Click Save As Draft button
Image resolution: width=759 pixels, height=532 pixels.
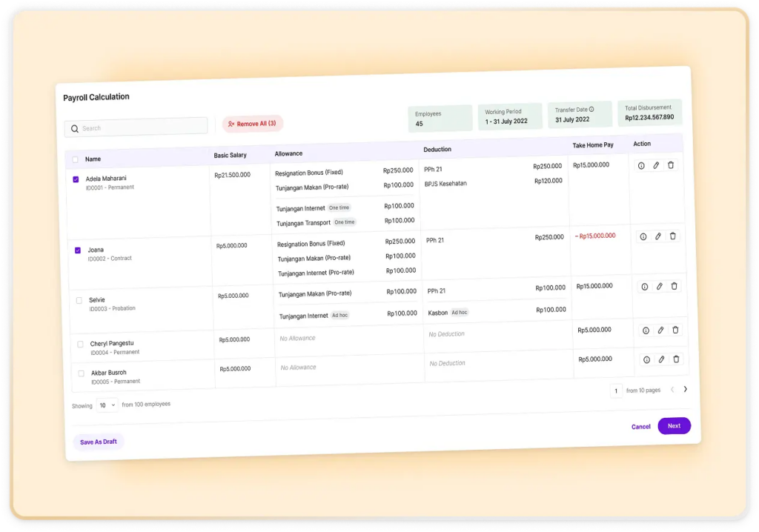click(x=99, y=442)
